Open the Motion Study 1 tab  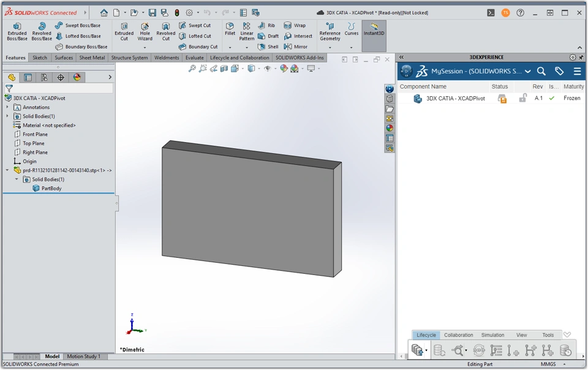click(84, 357)
